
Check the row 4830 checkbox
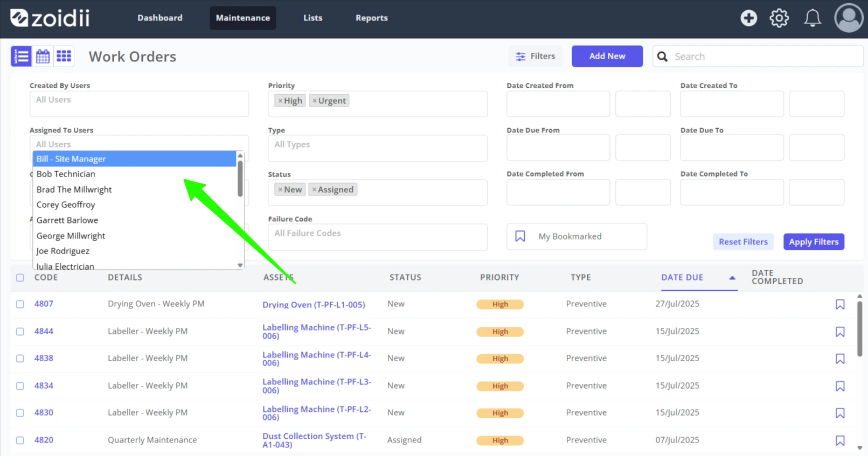click(x=20, y=413)
